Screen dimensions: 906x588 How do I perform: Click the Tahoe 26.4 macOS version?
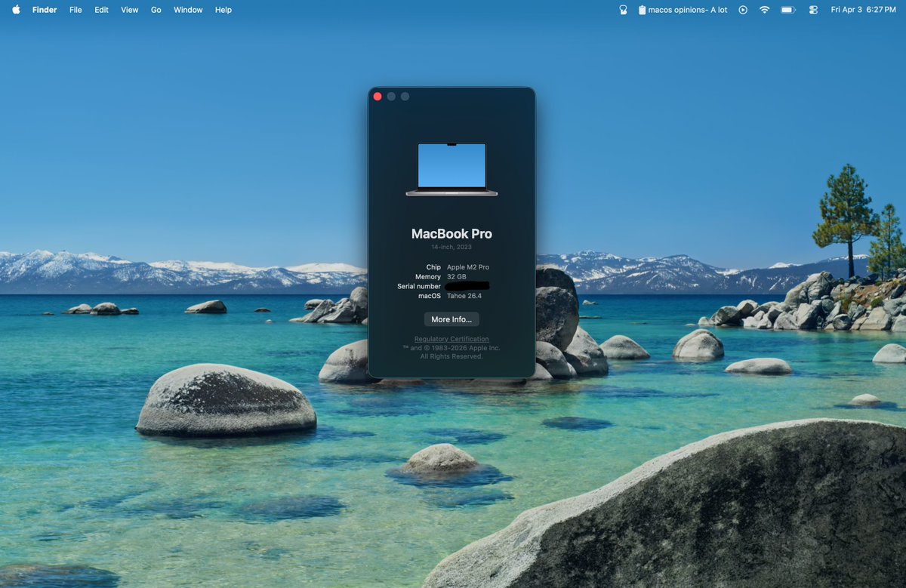(465, 296)
